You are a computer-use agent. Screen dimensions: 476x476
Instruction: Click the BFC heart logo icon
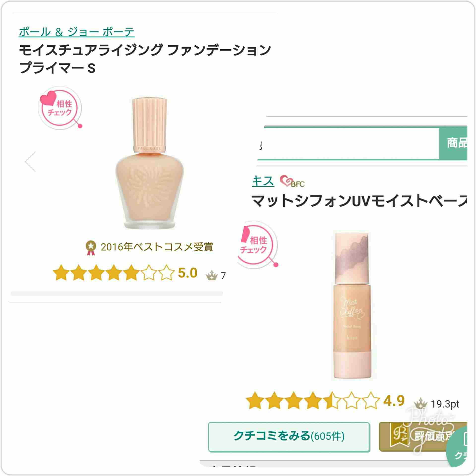292,182
